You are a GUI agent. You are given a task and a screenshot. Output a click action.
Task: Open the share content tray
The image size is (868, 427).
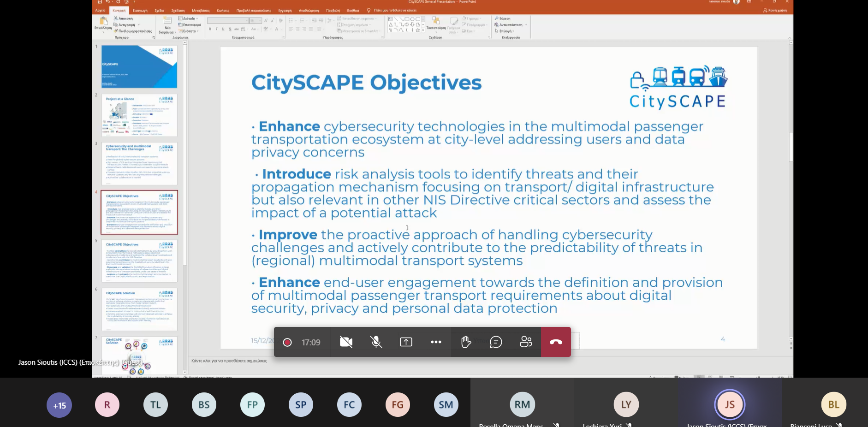click(x=406, y=342)
